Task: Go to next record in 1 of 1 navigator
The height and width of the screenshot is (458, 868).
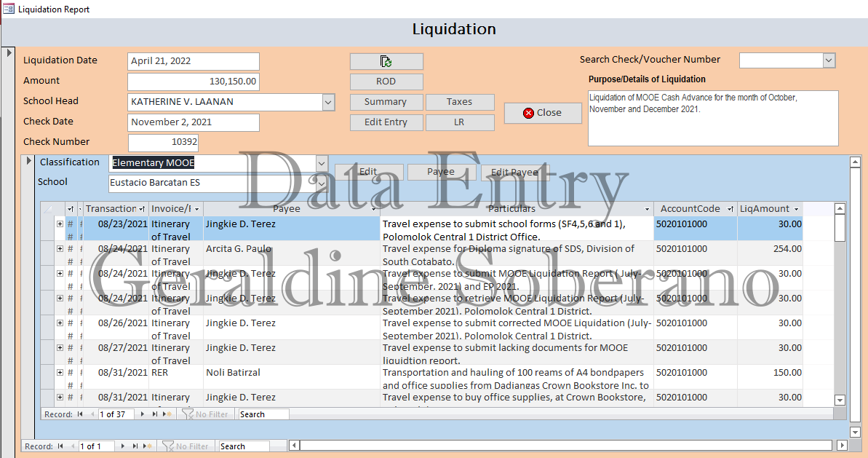Action: pos(122,446)
